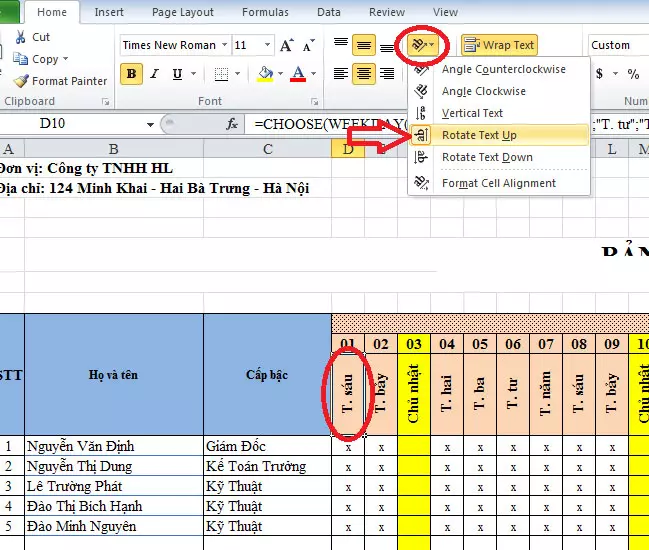649x550 pixels.
Task: Select cell Nguyễn Văn Định
Action: pos(114,446)
